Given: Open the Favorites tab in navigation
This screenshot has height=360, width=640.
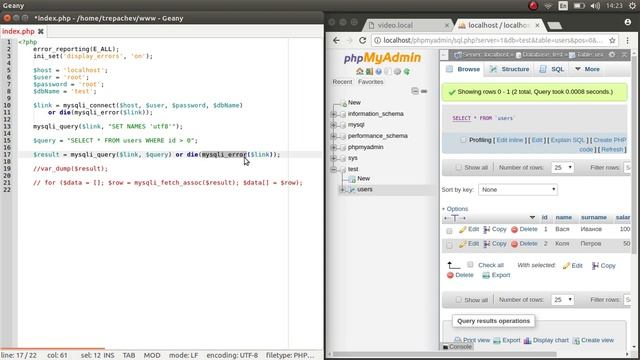Looking at the screenshot, I should [371, 82].
